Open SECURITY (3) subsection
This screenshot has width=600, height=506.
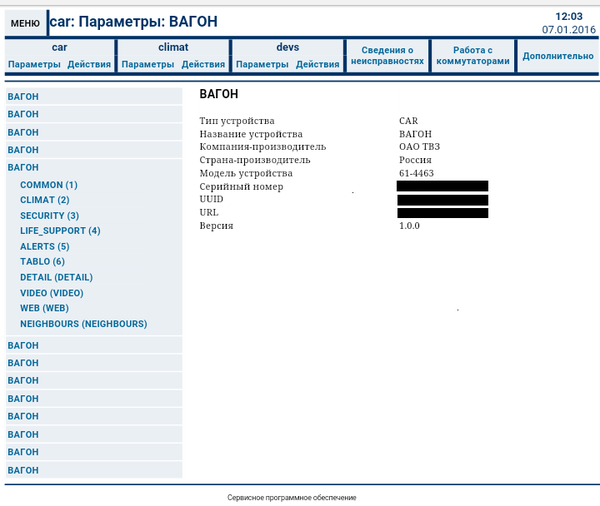click(49, 216)
